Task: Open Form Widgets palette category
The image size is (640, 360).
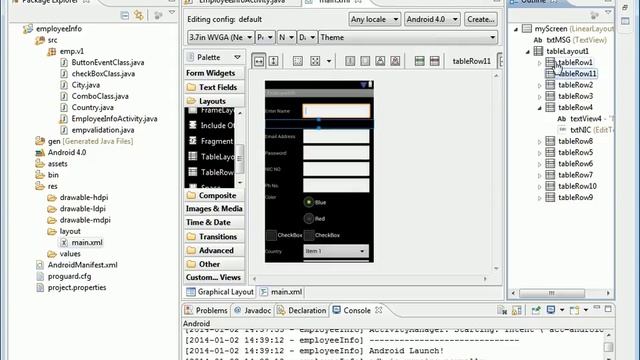Action: 214,73
